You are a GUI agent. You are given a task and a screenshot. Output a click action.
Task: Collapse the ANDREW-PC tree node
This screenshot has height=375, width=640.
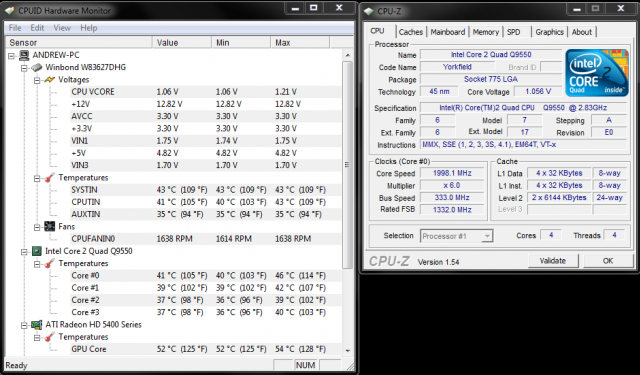11,55
